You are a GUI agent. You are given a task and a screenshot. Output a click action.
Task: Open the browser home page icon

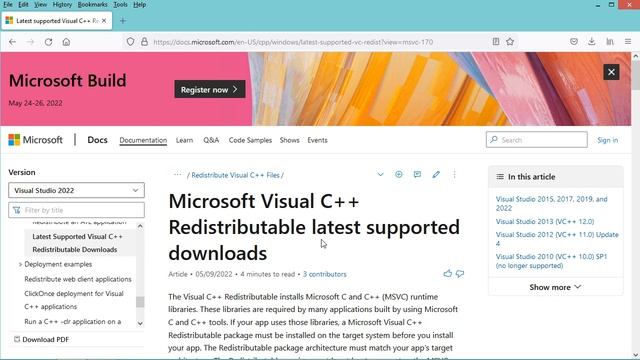pyautogui.click(x=66, y=42)
